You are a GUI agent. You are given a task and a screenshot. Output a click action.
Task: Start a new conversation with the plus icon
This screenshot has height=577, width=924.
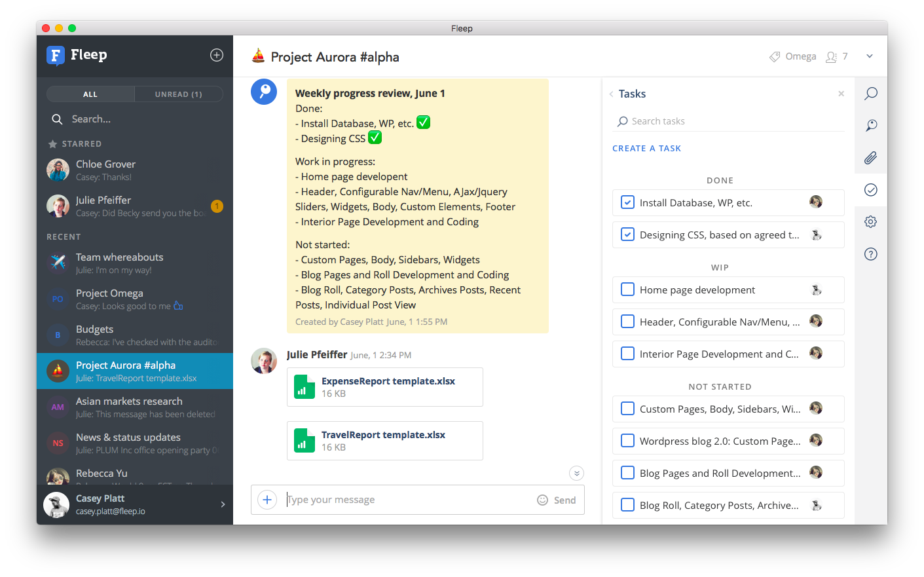[x=216, y=55]
